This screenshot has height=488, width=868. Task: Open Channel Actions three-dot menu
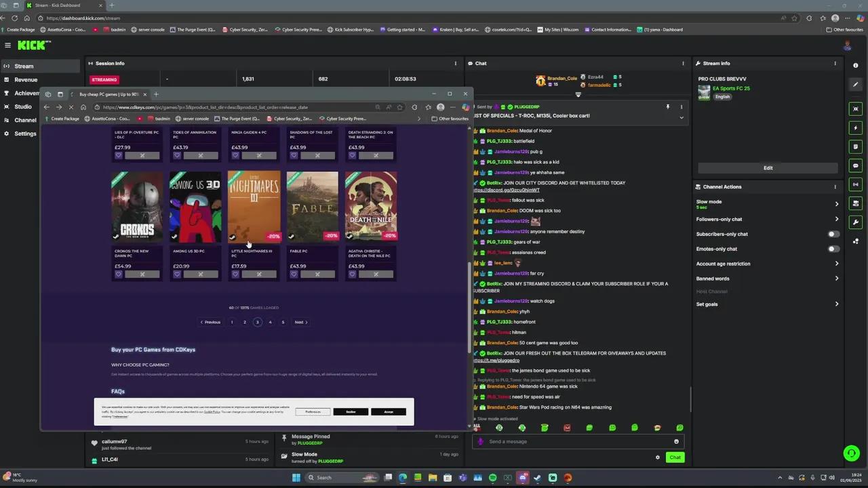[x=835, y=186]
